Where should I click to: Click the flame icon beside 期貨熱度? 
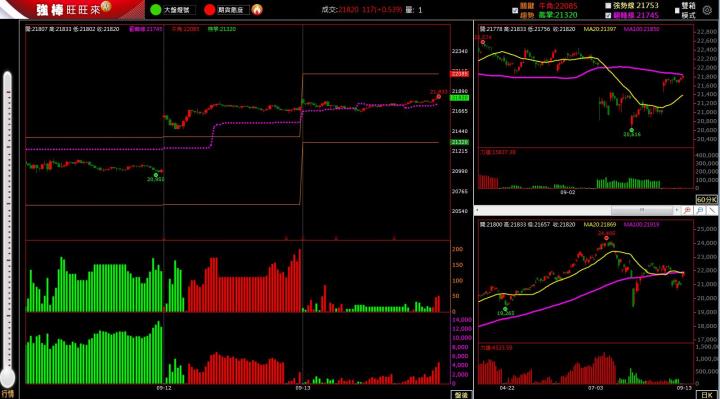point(257,10)
